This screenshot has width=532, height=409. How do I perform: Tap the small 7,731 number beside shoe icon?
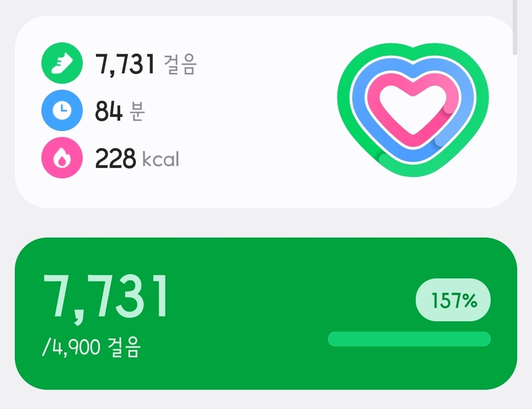[125, 64]
